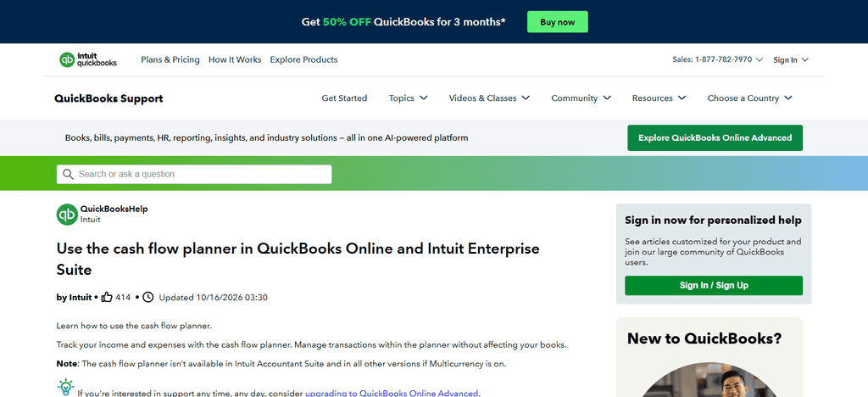This screenshot has width=868, height=397.
Task: Open the Get Started page
Action: (344, 98)
